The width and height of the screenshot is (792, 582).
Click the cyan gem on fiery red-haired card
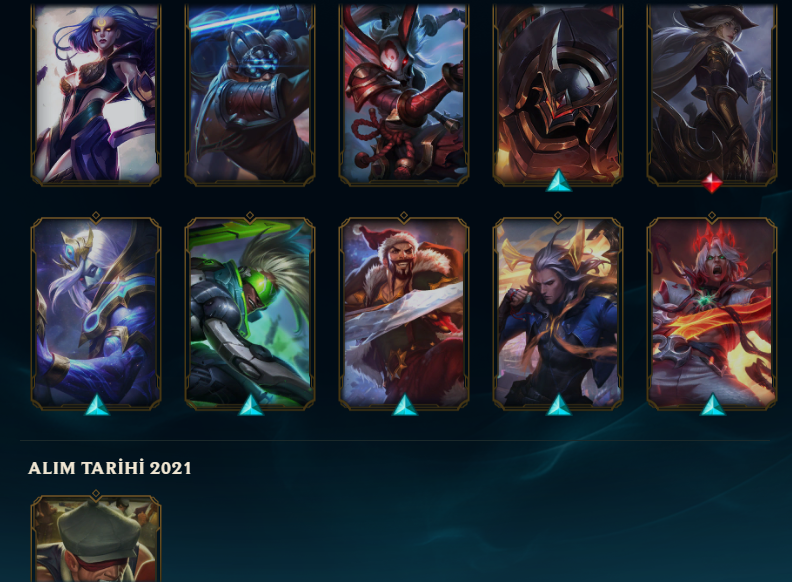pos(712,405)
